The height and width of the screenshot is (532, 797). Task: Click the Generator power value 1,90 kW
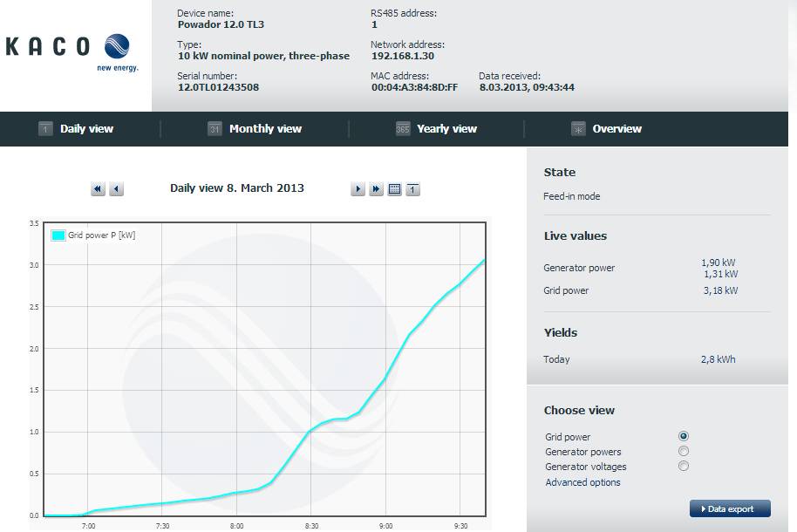tap(719, 263)
